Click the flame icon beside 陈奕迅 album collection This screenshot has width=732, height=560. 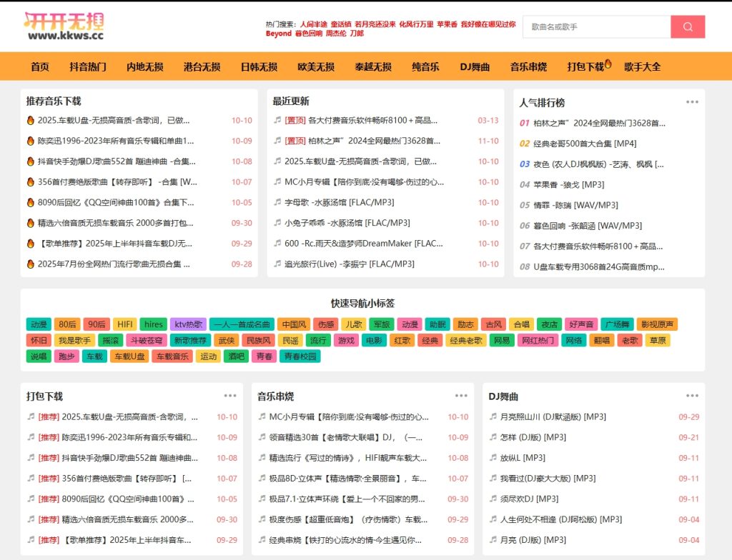(x=30, y=141)
